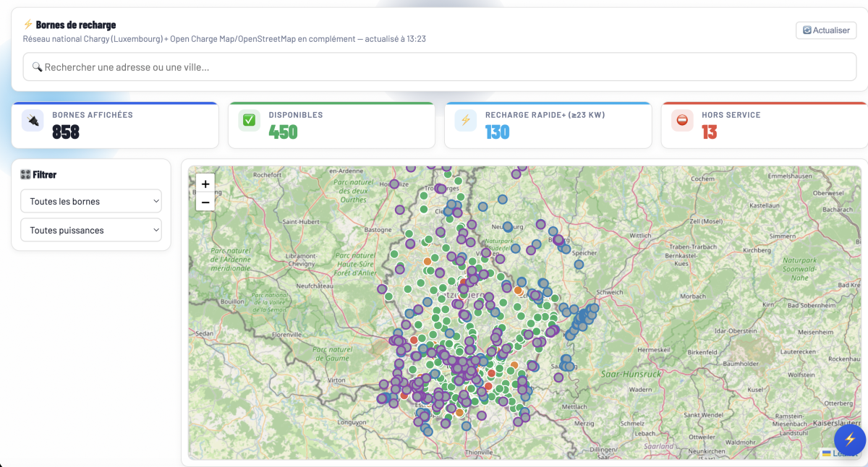Zoom in the map with plus button

click(205, 184)
